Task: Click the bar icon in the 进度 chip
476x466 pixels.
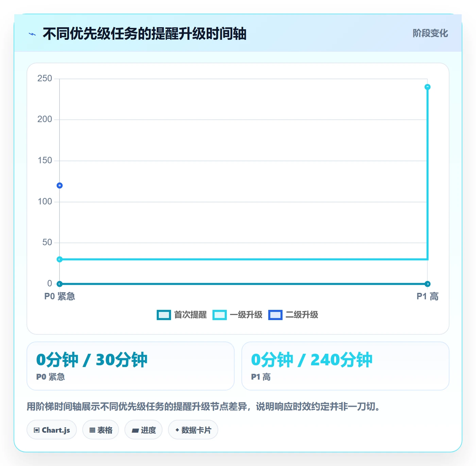Action: pos(135,431)
